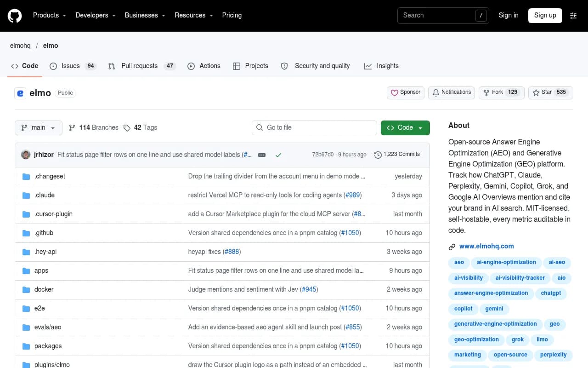
Task: Fork the elmo repository
Action: click(x=502, y=92)
